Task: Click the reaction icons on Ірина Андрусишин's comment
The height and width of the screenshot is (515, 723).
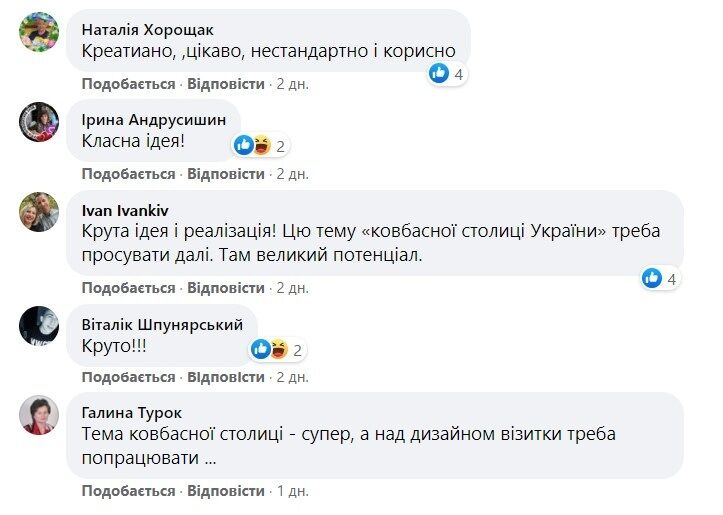Action: [252, 146]
